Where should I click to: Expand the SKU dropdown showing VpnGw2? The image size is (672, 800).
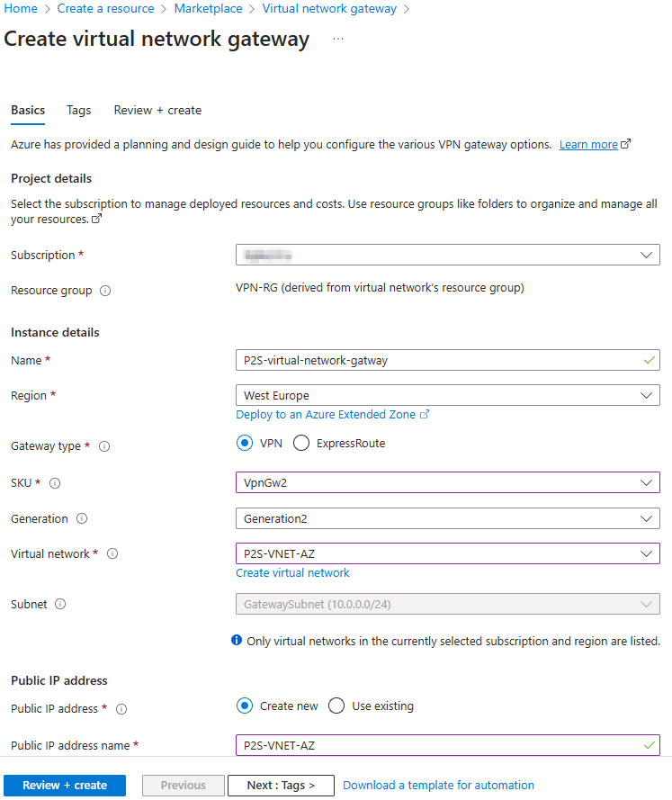447,482
